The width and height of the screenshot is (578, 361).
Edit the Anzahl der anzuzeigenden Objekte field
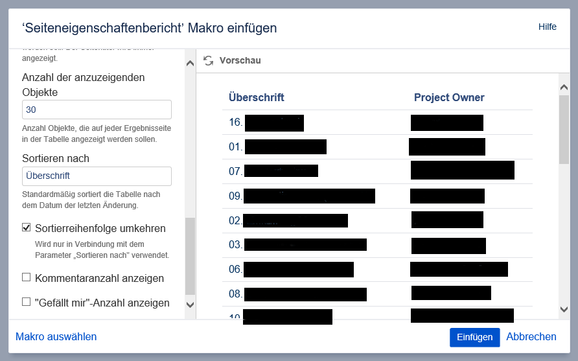(x=97, y=110)
